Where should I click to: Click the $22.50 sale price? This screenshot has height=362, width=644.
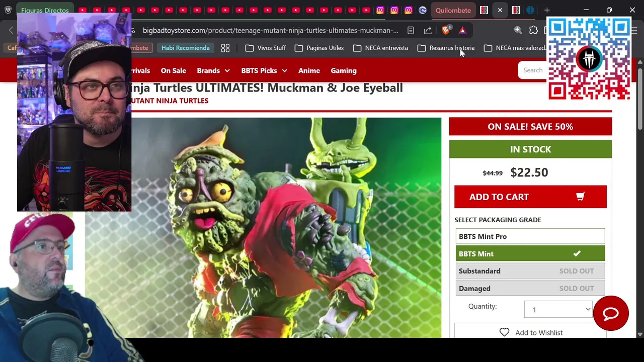[529, 172]
